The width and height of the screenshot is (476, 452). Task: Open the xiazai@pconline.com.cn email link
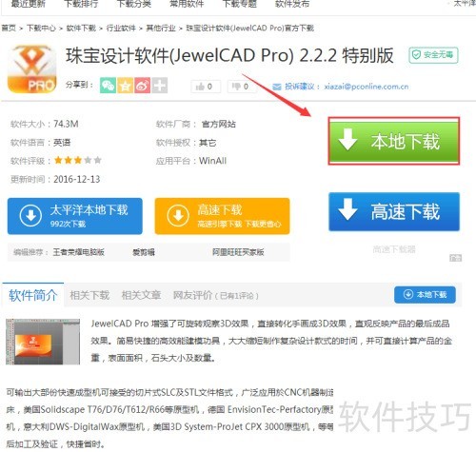367,87
